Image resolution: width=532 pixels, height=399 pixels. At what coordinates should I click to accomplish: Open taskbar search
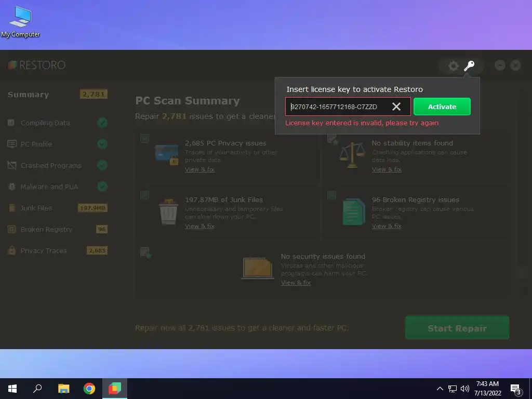37,389
